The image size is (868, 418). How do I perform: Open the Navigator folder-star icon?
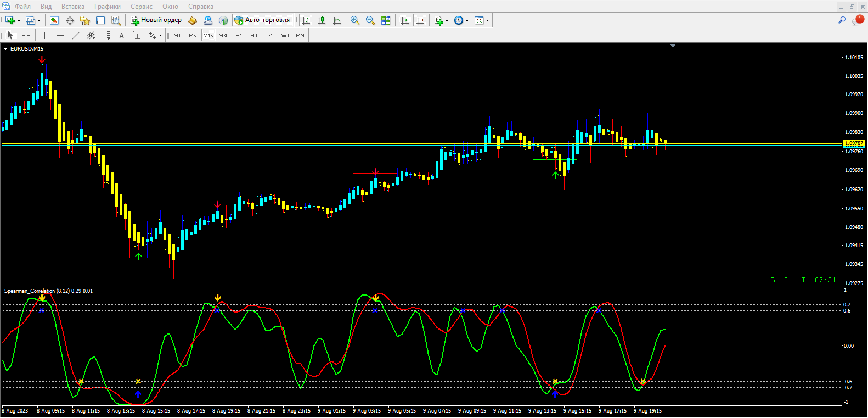click(85, 20)
